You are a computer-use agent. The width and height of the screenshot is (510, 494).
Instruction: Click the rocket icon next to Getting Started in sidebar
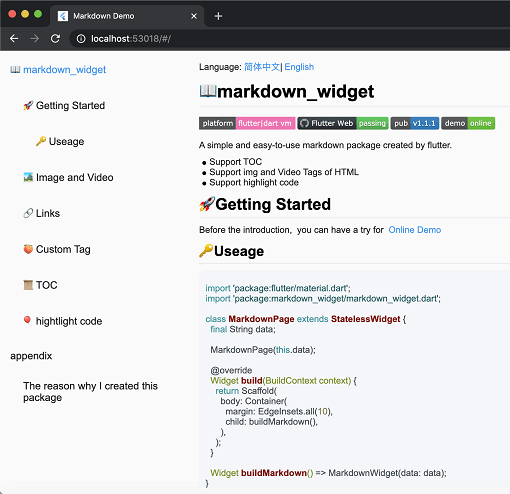click(x=28, y=105)
